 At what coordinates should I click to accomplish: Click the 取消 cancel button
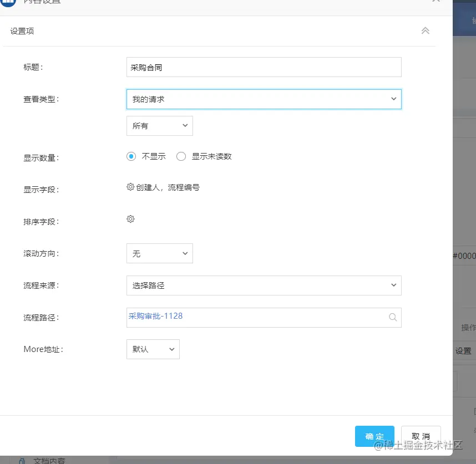pyautogui.click(x=421, y=436)
